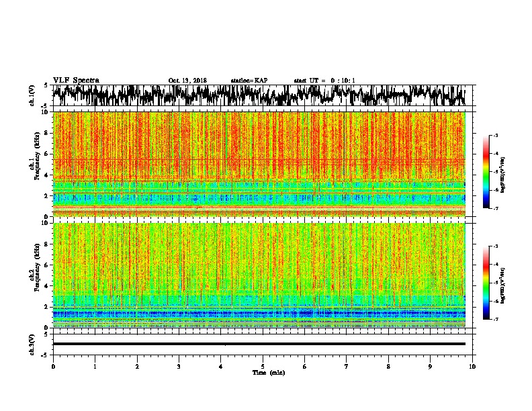Click time axis tick label "4"
Screen dimensions: 532x411
(x=221, y=366)
